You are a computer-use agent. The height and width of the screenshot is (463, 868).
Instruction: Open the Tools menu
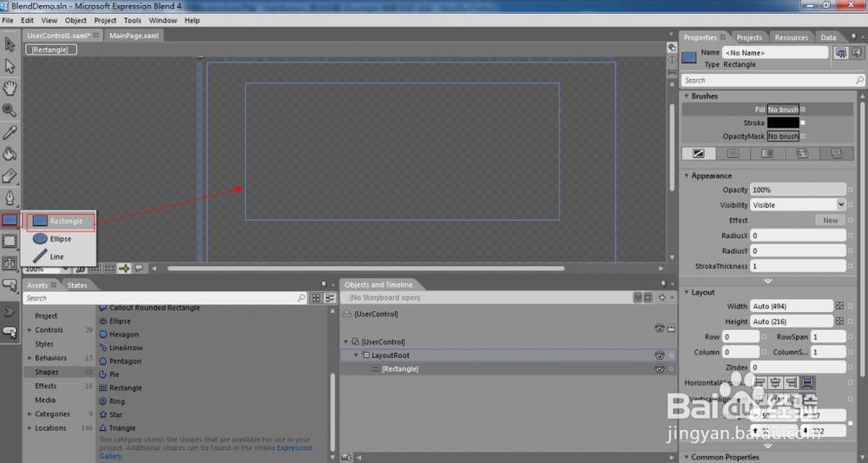click(132, 21)
